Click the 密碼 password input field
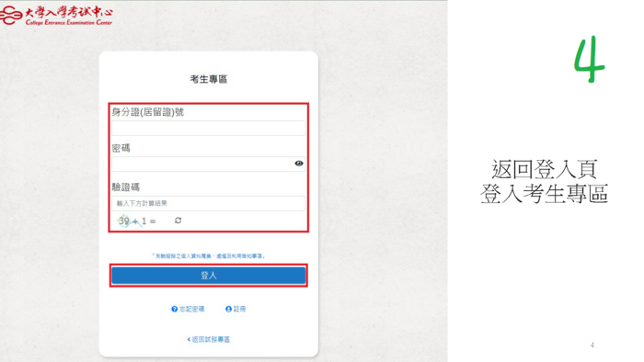The image size is (644, 362). [x=208, y=164]
